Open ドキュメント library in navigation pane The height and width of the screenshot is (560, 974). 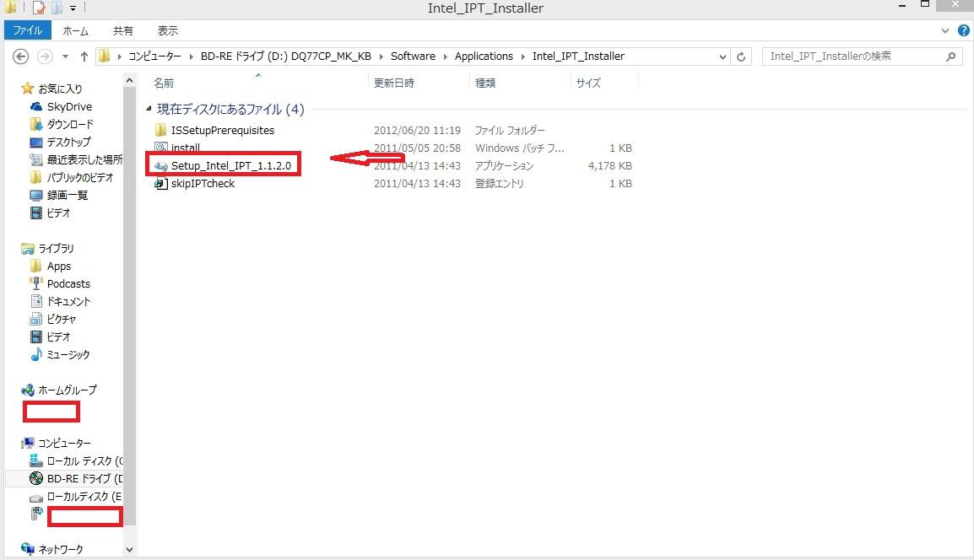point(68,302)
